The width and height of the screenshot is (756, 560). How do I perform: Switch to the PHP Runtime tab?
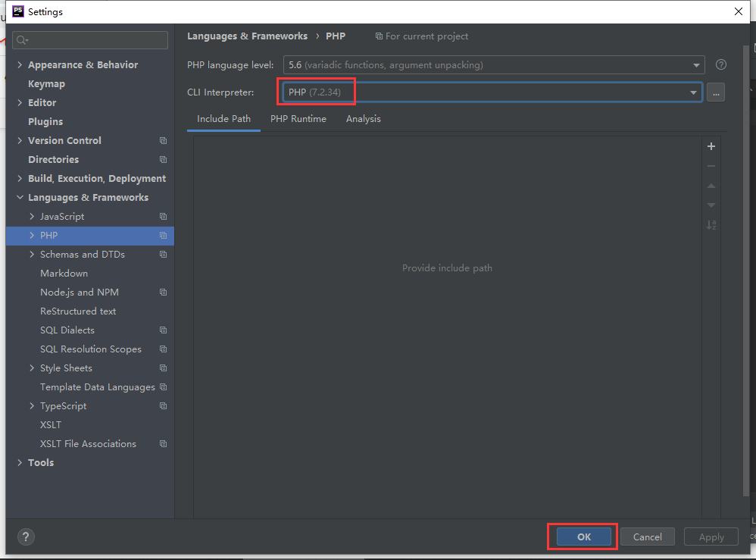pos(298,119)
